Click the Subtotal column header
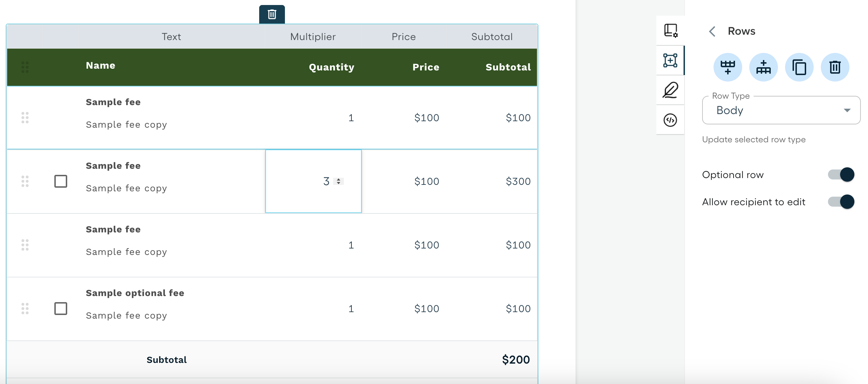 click(492, 36)
